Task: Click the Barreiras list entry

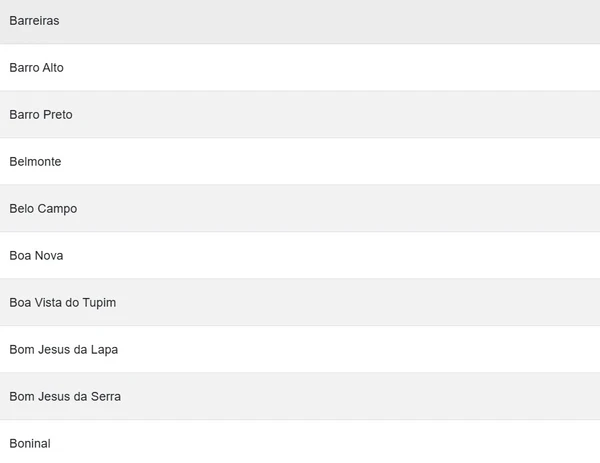Action: (300, 21)
